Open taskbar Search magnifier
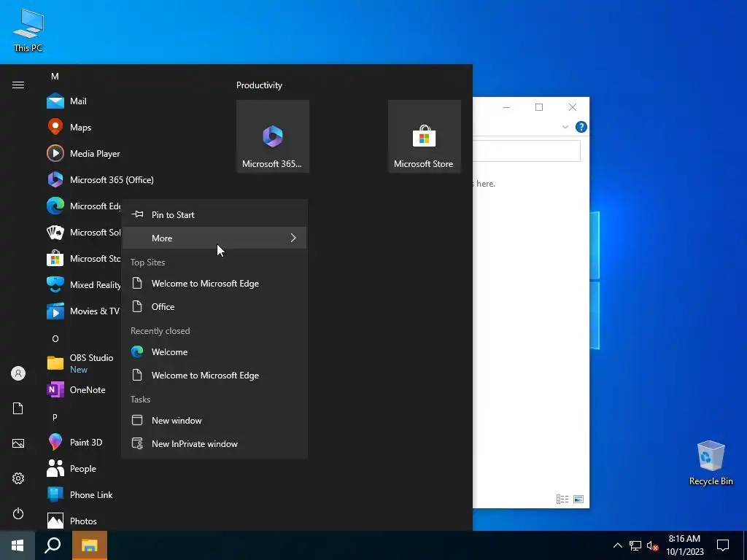This screenshot has width=747, height=560. 53,545
